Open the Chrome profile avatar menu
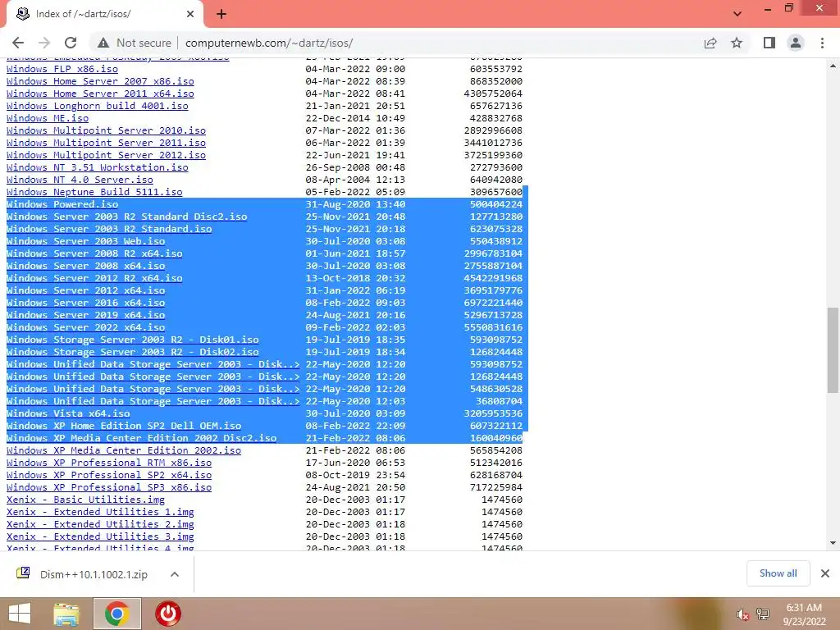 coord(796,43)
